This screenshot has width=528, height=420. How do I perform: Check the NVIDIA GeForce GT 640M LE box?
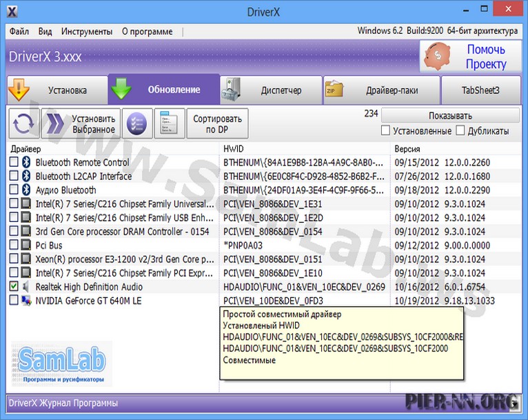click(x=14, y=301)
